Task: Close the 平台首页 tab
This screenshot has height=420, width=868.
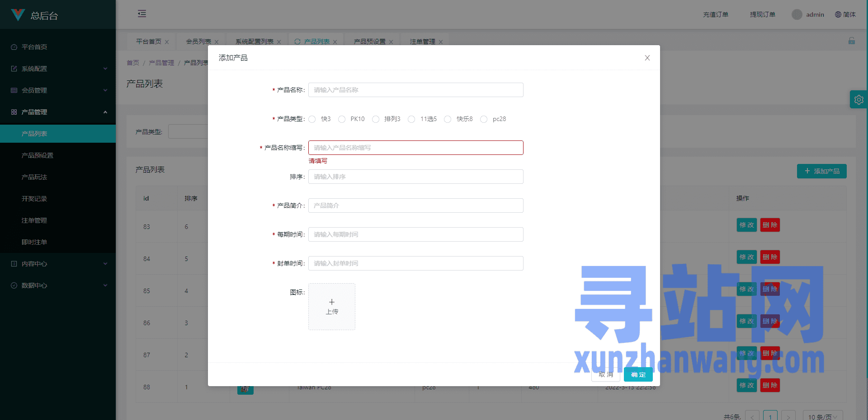Action: point(167,42)
